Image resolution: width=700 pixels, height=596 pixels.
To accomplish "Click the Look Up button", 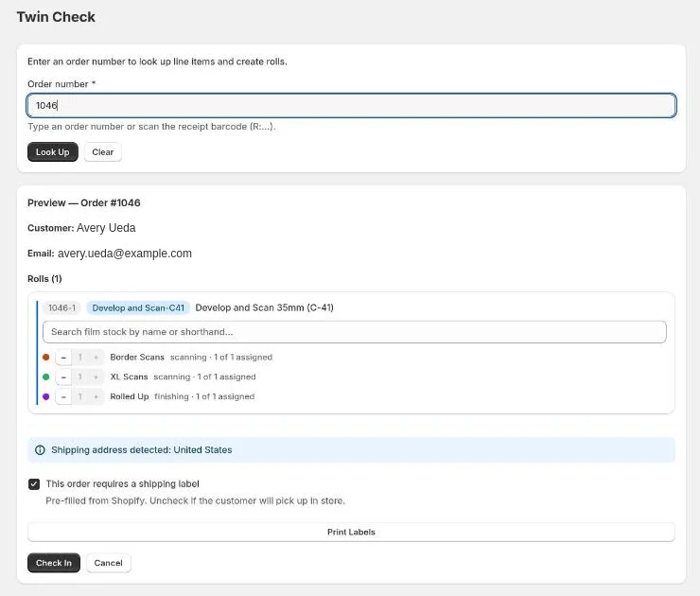I will (53, 151).
